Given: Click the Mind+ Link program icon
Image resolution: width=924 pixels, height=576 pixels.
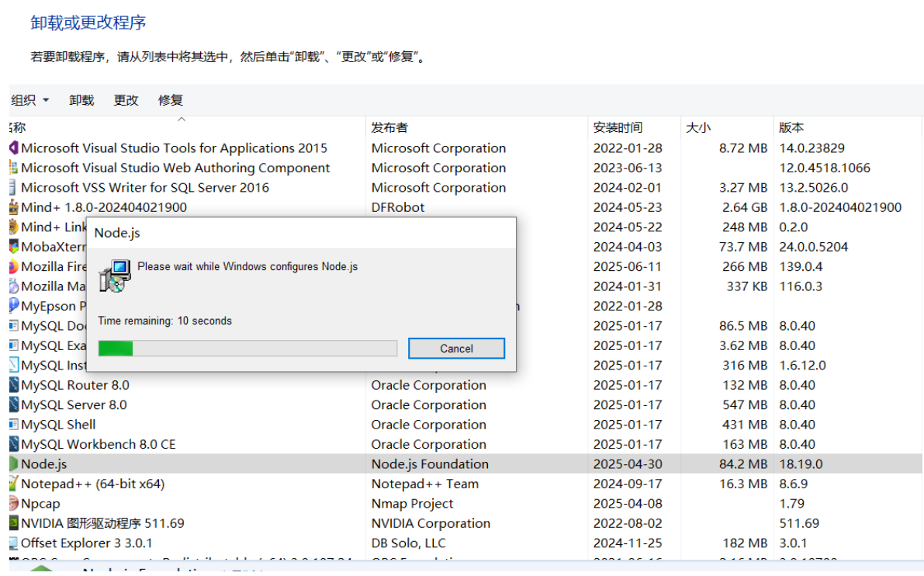Looking at the screenshot, I should pos(13,227).
